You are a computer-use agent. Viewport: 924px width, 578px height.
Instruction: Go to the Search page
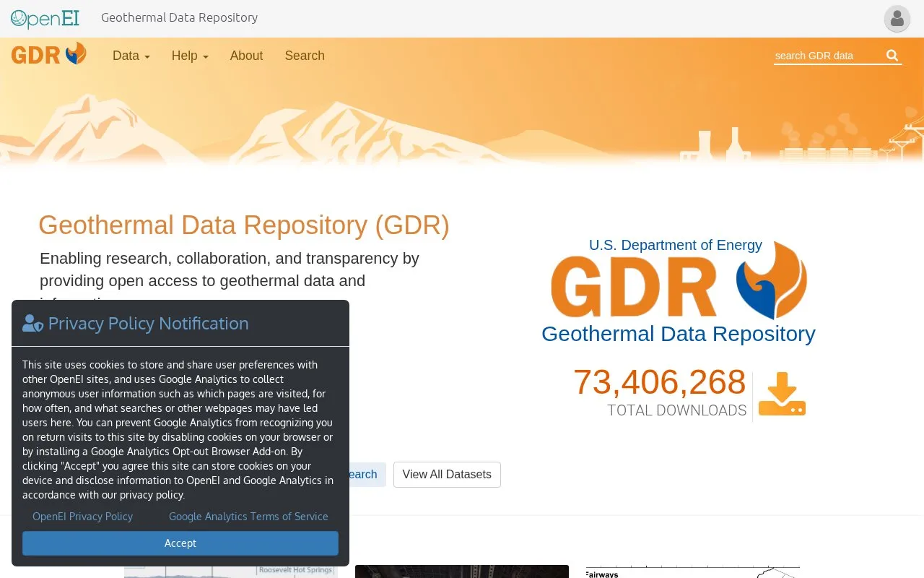point(305,56)
